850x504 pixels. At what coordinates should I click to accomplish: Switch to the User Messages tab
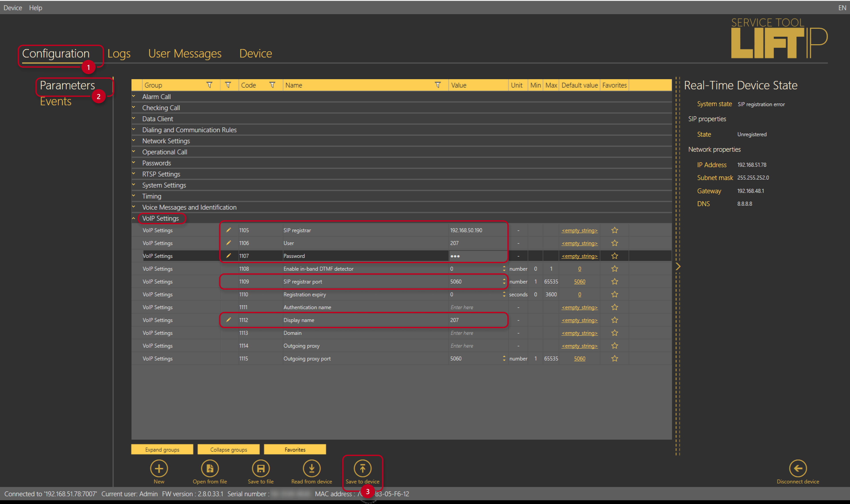(x=185, y=54)
